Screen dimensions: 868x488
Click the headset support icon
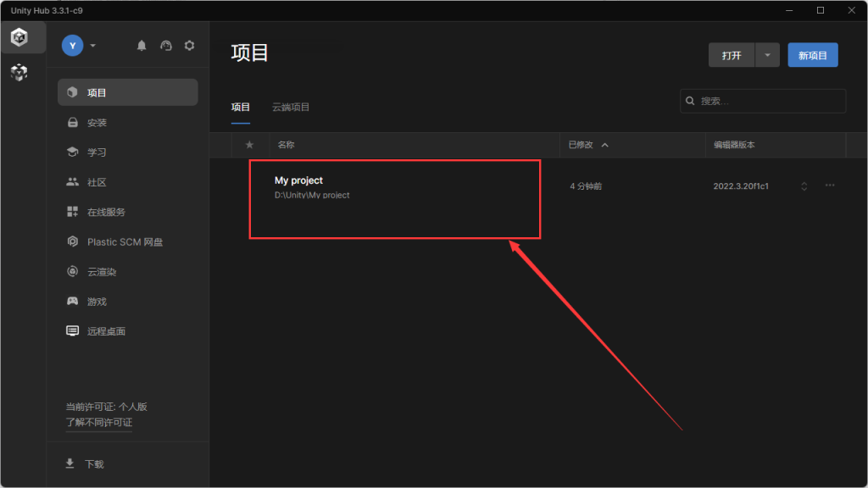coord(165,46)
